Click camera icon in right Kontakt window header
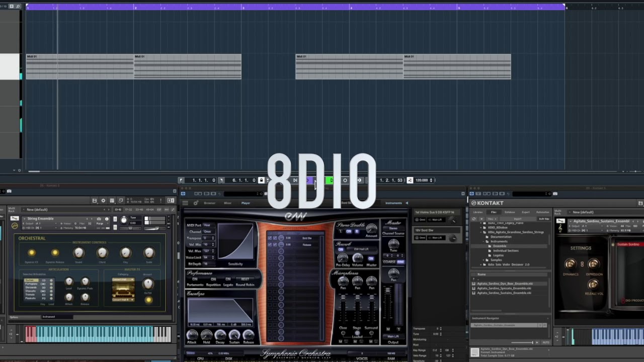644x362 pixels. click(x=555, y=194)
